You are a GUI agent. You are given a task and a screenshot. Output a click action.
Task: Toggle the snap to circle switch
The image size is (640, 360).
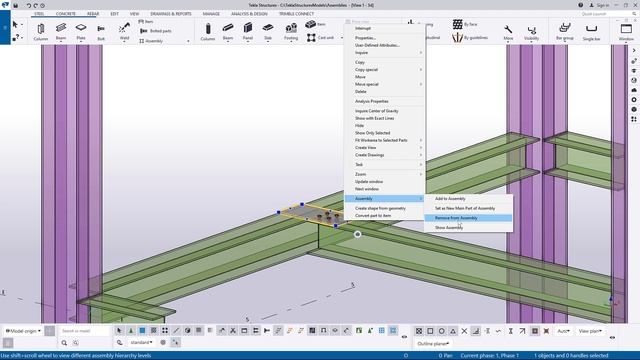coord(442,331)
